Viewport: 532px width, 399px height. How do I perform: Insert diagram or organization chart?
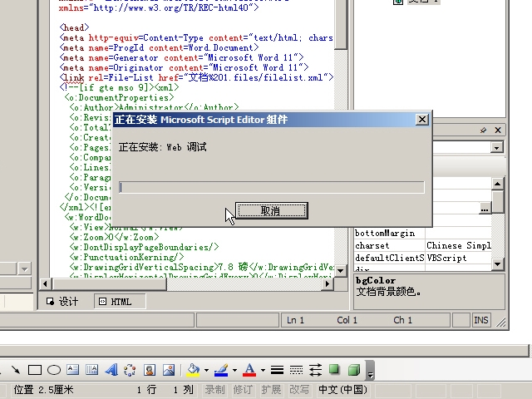pyautogui.click(x=130, y=370)
